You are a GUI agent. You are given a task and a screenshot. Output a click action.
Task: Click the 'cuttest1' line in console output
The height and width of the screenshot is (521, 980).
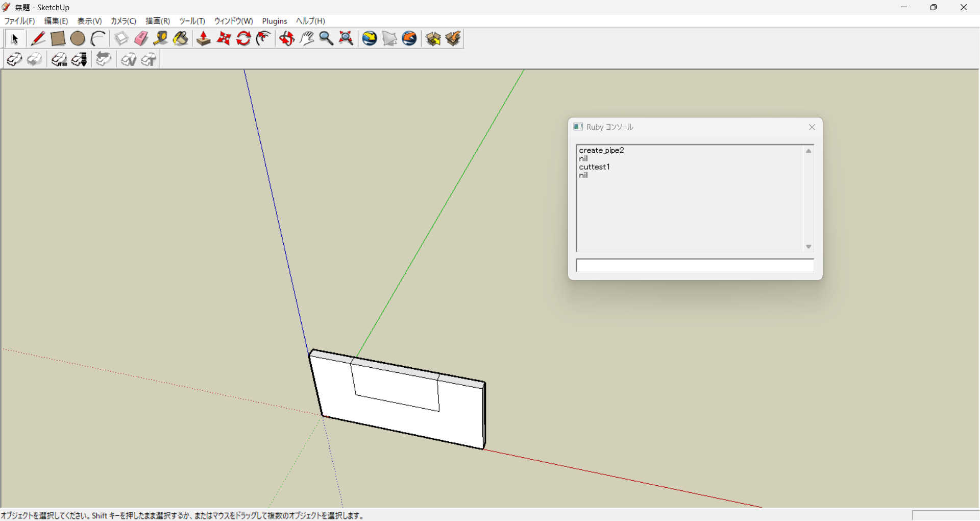pyautogui.click(x=594, y=167)
